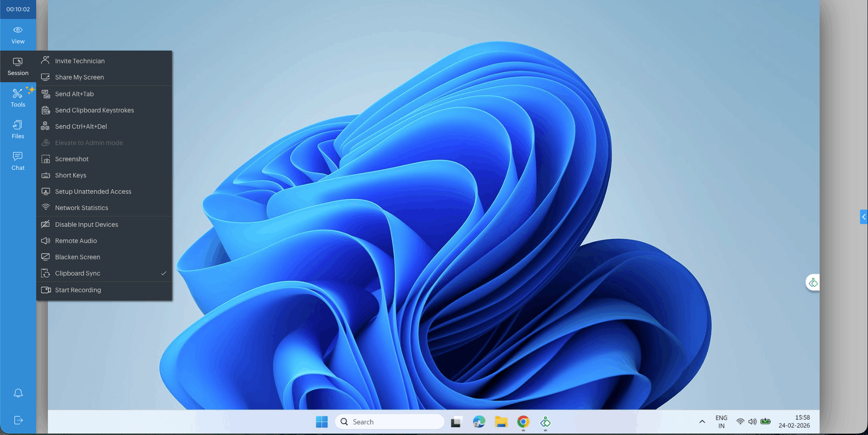Click the notifications bell icon

click(x=18, y=393)
